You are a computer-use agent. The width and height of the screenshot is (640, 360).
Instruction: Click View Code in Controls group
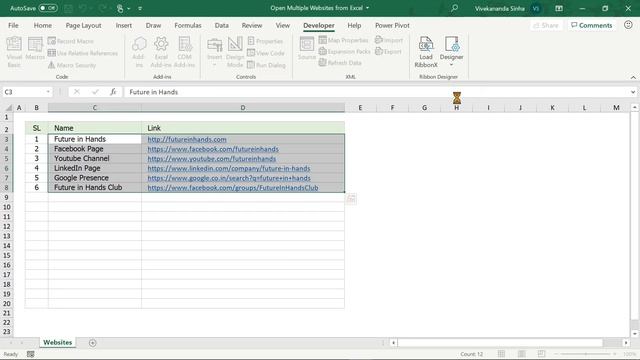coord(266,53)
